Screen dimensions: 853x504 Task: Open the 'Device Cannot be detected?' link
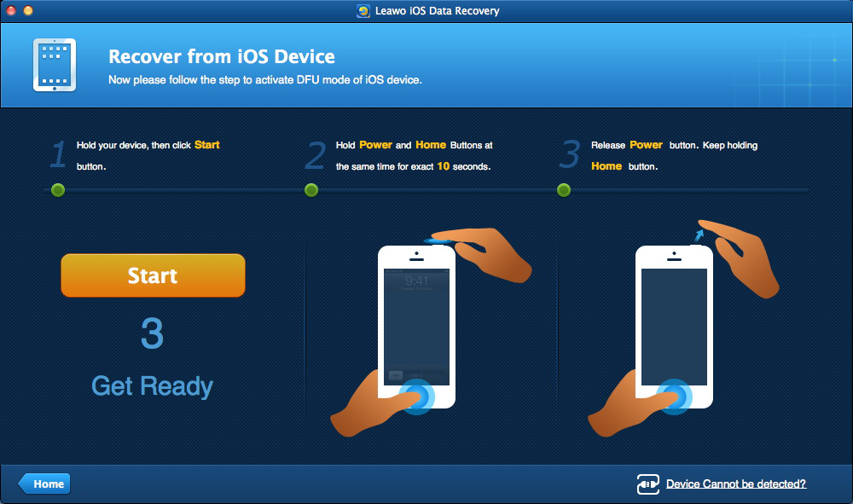[736, 484]
